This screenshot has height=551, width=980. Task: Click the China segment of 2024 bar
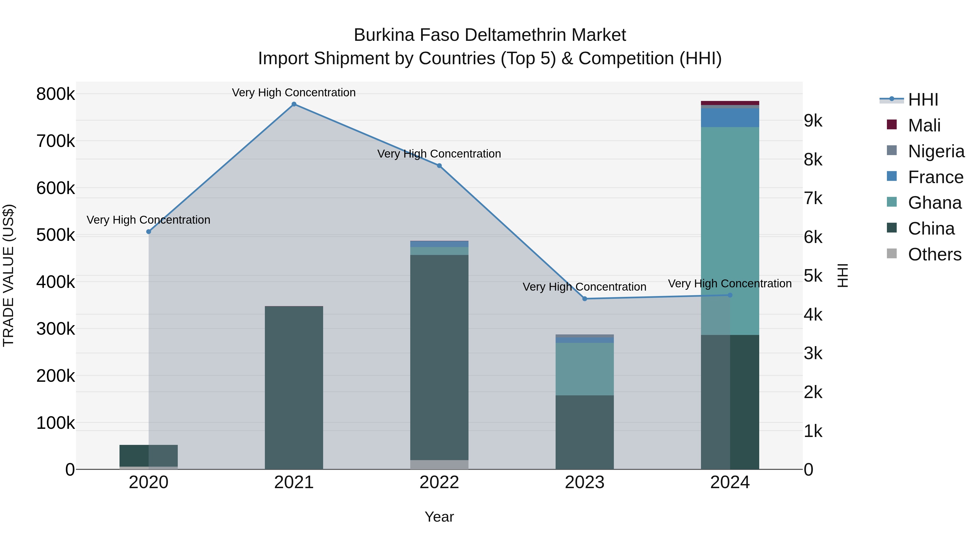click(730, 402)
